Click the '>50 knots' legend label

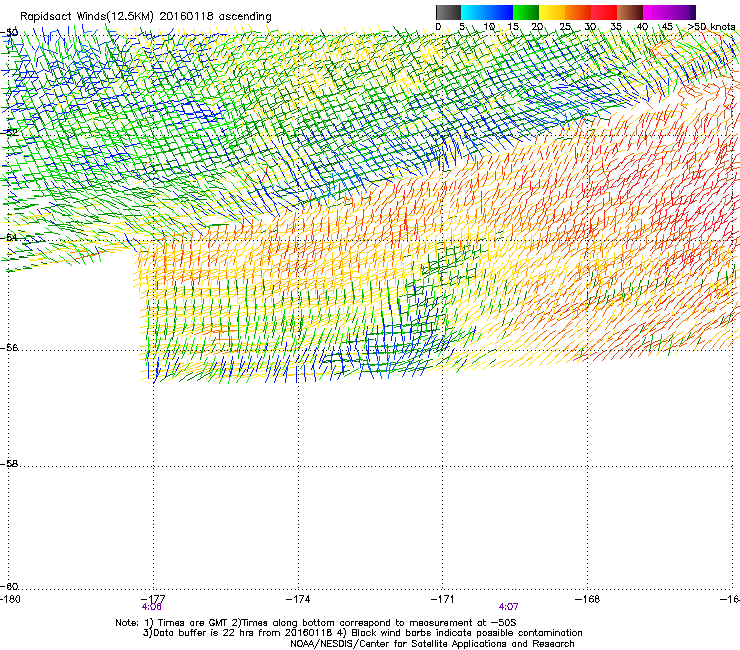(711, 27)
